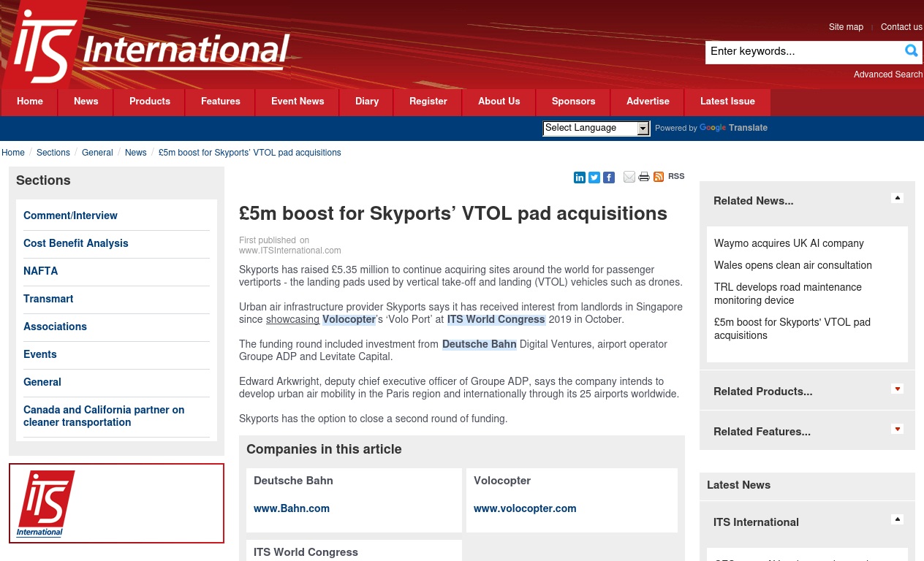Open Comment/Interview section

pos(70,215)
